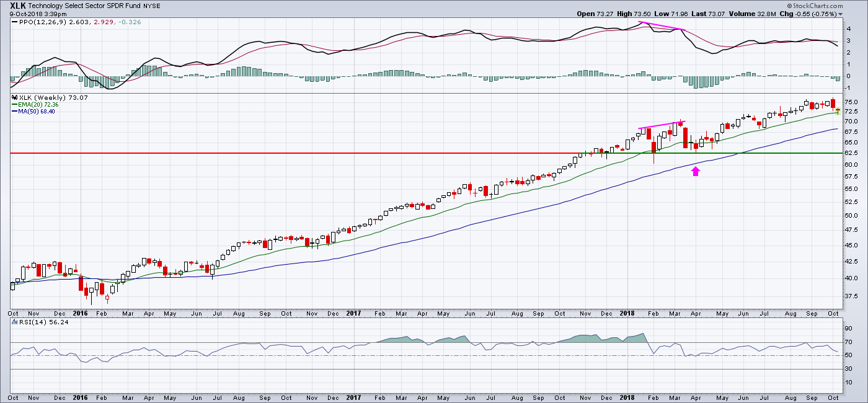Click the blue down-triangle next to Chg value
This screenshot has width=868, height=403.
coord(841,14)
